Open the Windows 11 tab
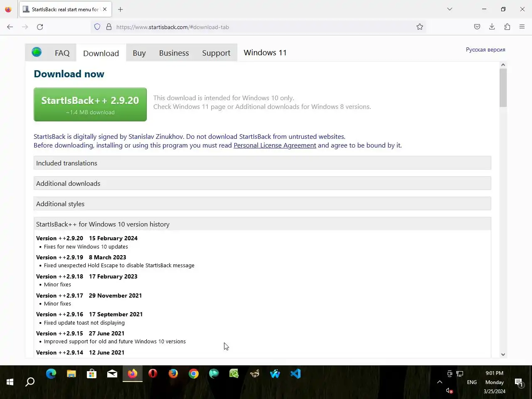 coord(265,52)
